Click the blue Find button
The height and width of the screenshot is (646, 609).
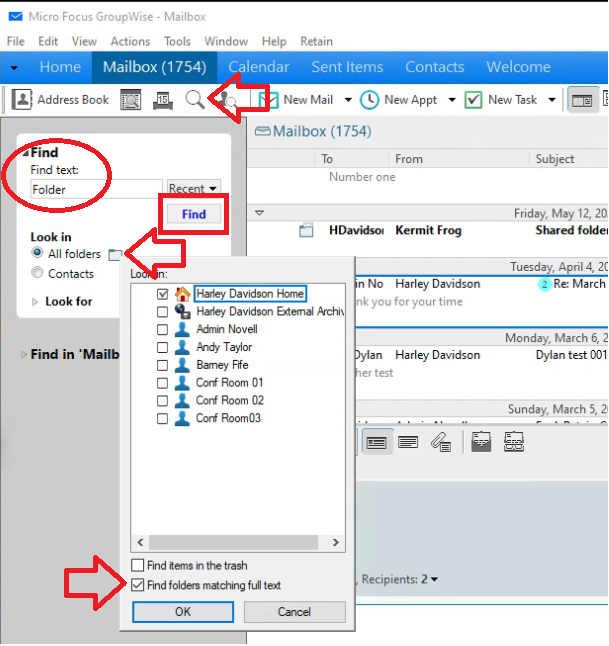[194, 214]
